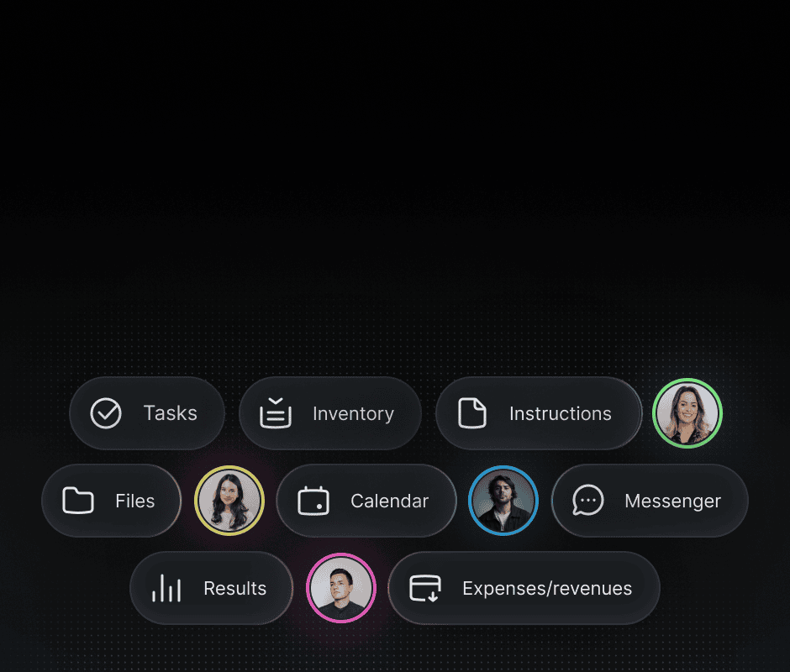The image size is (790, 672).
Task: Open the Messenger pill label
Action: 672,501
